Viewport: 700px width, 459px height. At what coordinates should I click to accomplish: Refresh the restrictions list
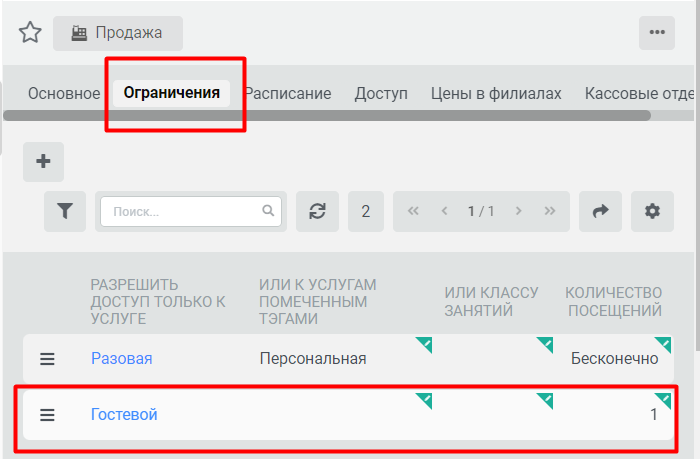click(317, 211)
